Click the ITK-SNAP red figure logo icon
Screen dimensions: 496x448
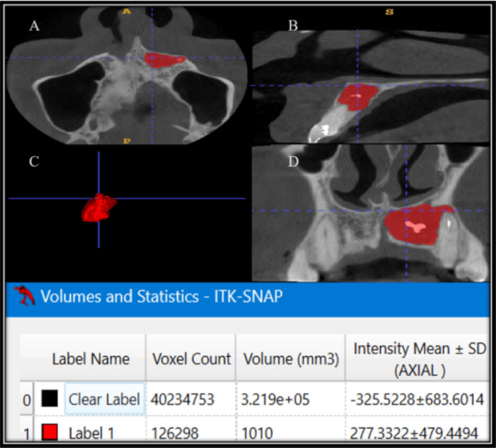click(24, 295)
